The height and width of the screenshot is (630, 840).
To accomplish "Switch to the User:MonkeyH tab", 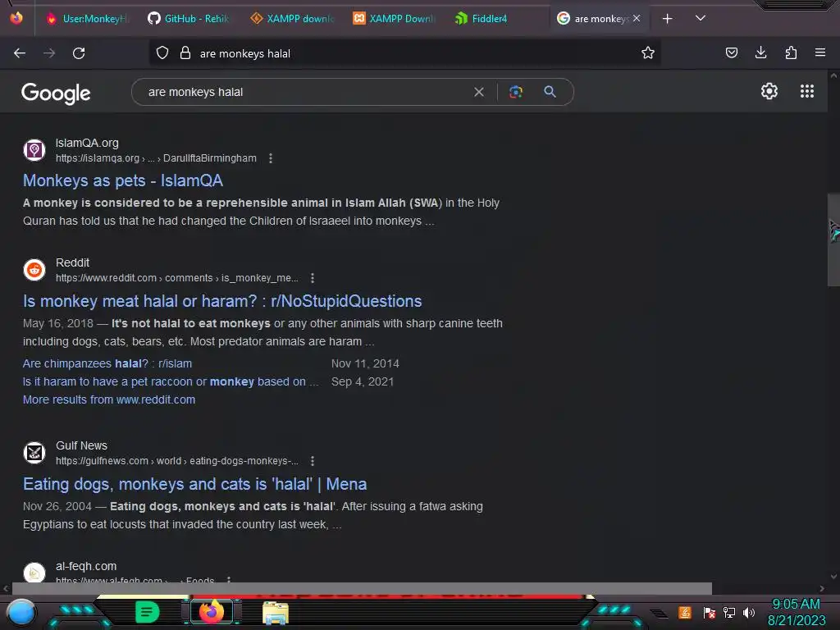I will tap(87, 19).
